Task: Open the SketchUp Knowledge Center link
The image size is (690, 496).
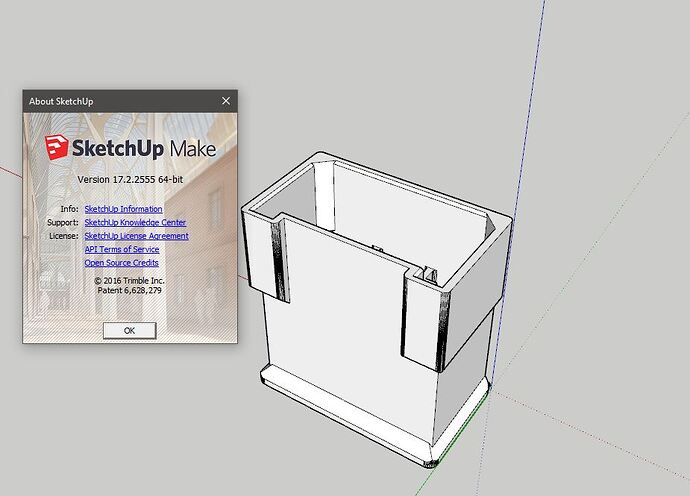Action: 135,222
